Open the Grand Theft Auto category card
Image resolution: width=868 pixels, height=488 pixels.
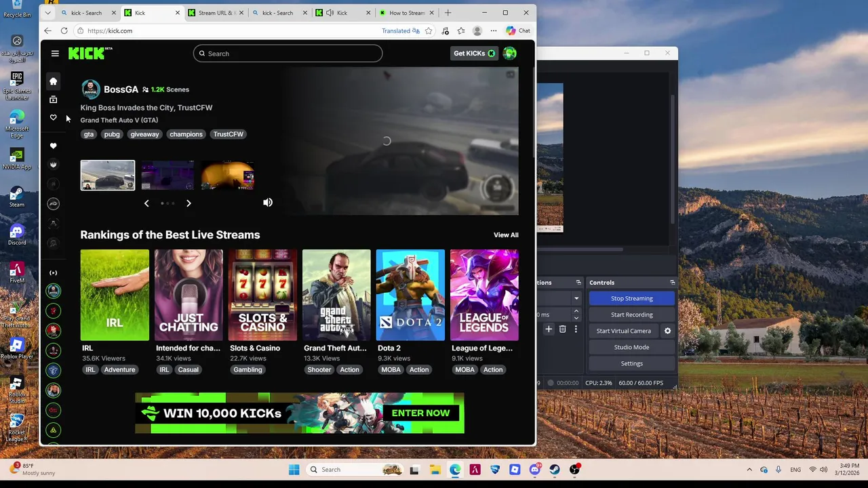[x=336, y=295]
